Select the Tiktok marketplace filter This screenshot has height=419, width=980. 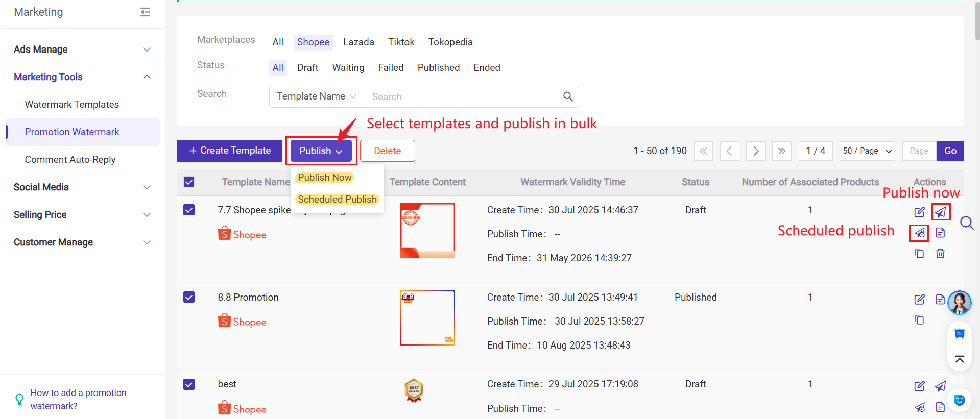pos(401,42)
